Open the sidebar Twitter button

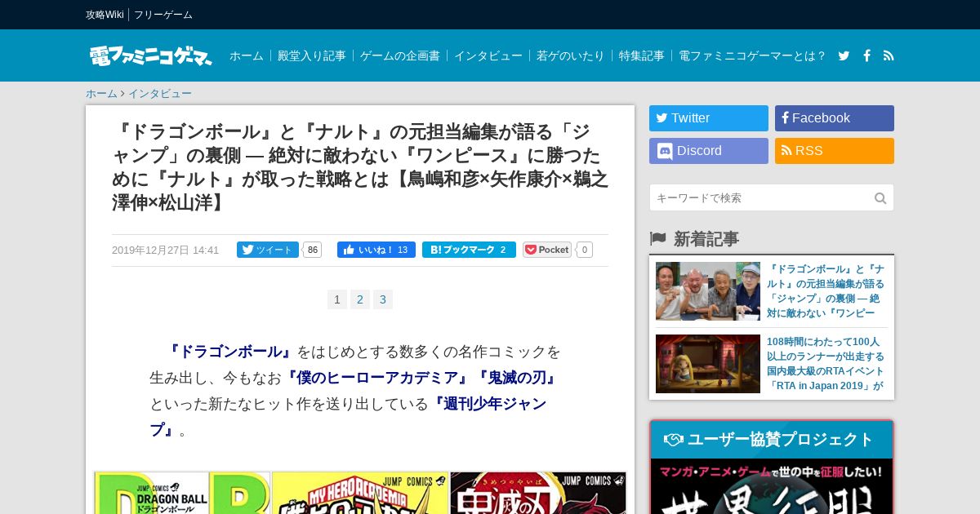pyautogui.click(x=709, y=118)
